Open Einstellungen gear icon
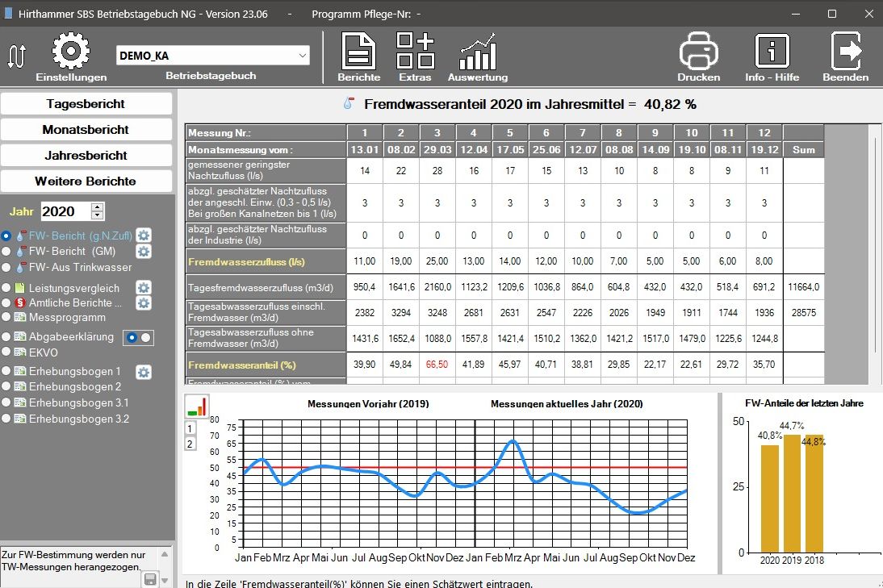883x588 pixels. coord(70,51)
